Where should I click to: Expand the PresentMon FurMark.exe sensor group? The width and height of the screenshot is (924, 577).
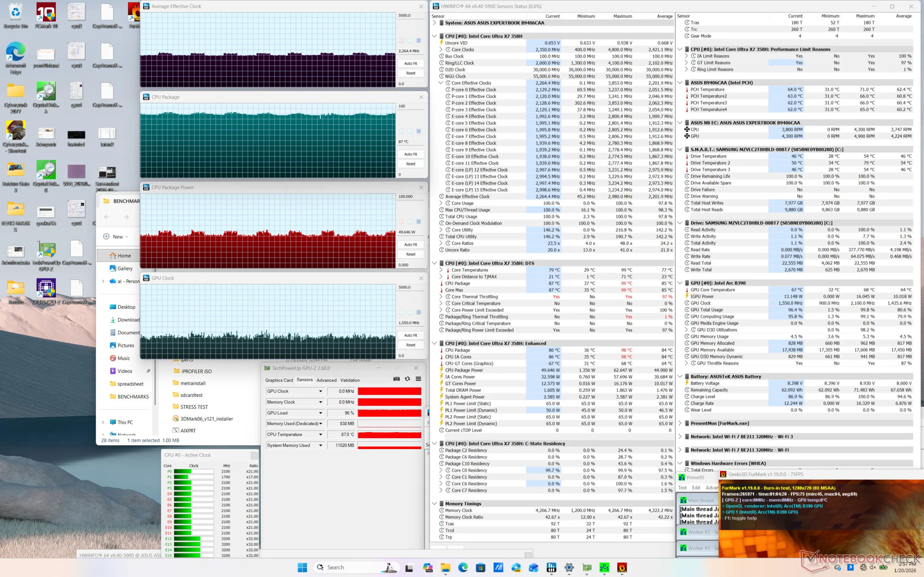[680, 423]
